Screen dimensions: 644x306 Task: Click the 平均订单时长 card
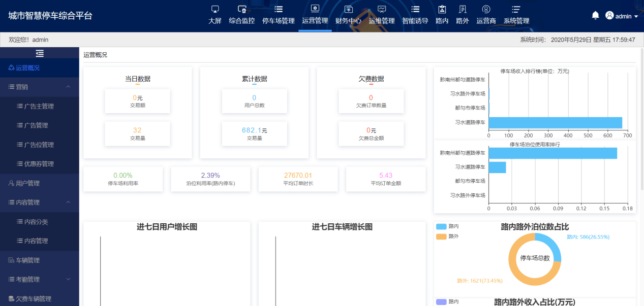click(x=298, y=179)
